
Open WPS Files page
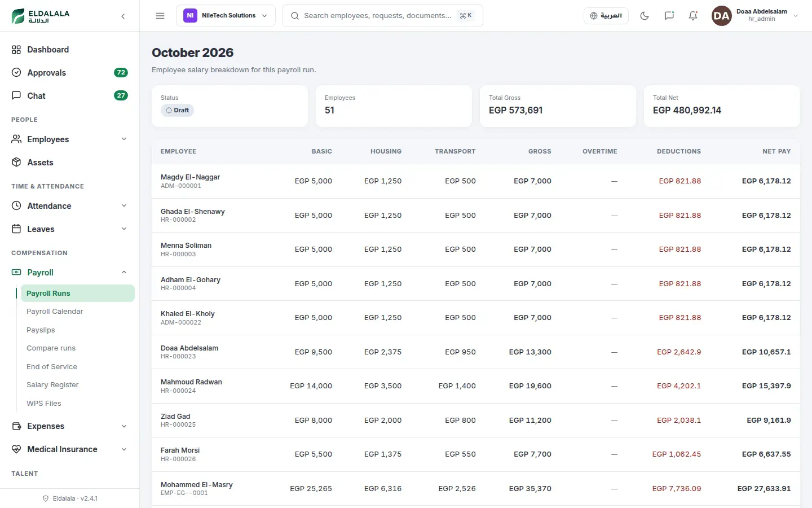coord(78,404)
